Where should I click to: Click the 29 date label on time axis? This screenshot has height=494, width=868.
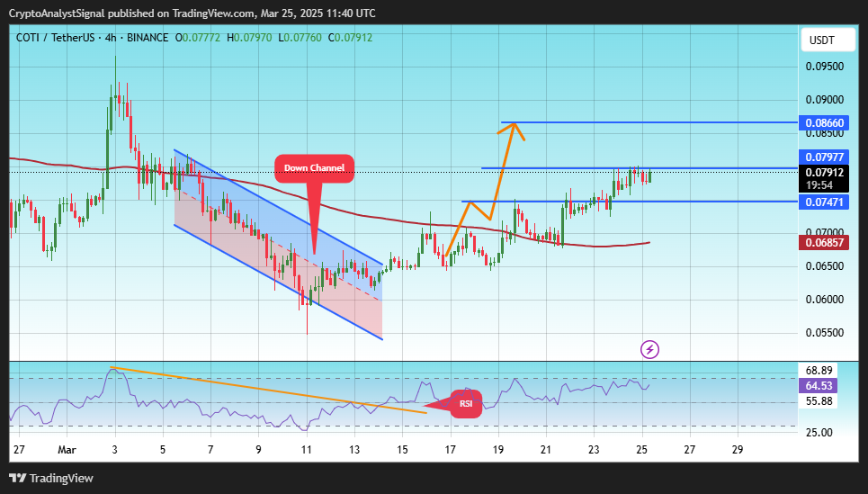[x=738, y=450]
